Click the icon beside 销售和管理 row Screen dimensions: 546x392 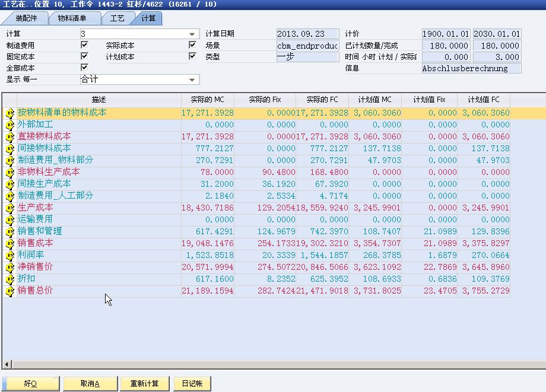(x=9, y=231)
